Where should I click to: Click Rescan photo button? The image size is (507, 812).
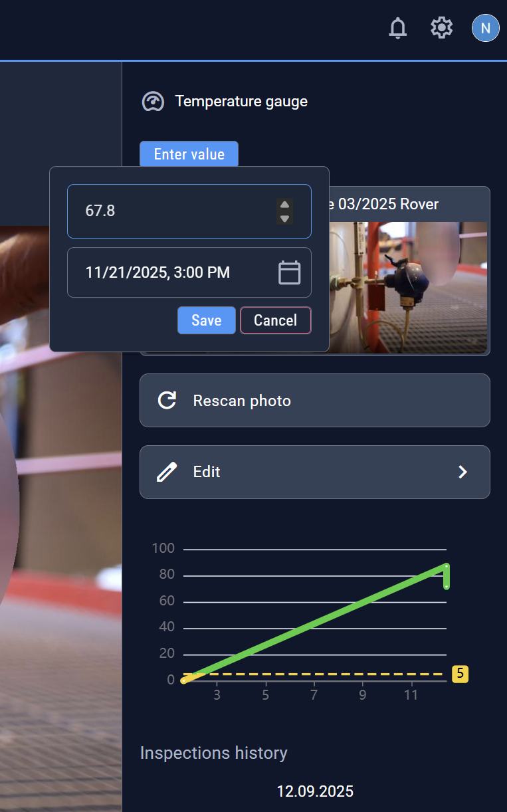(315, 400)
